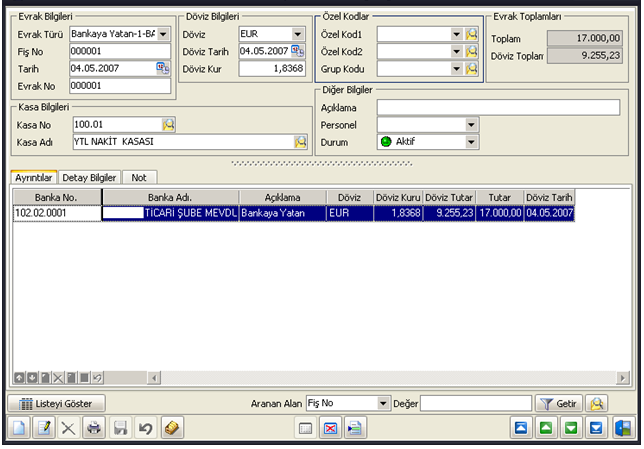
Task: Open the Aranan Alan dropdown
Action: click(383, 403)
